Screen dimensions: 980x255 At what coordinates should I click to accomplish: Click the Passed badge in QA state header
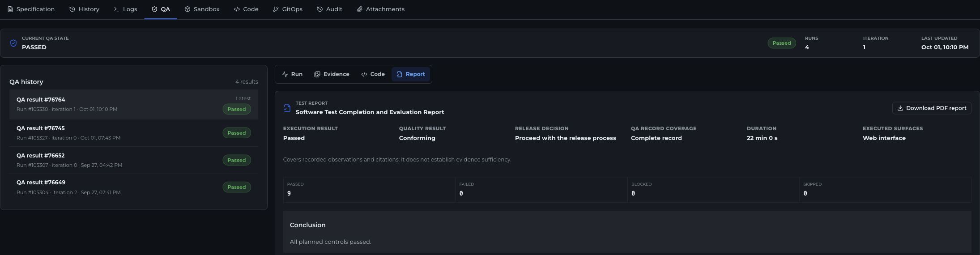coord(782,43)
